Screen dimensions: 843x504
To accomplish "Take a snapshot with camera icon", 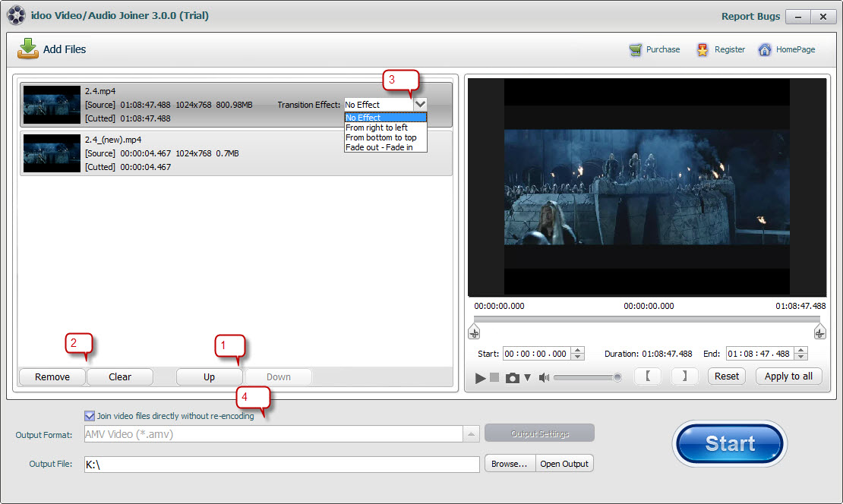I will pyautogui.click(x=513, y=378).
